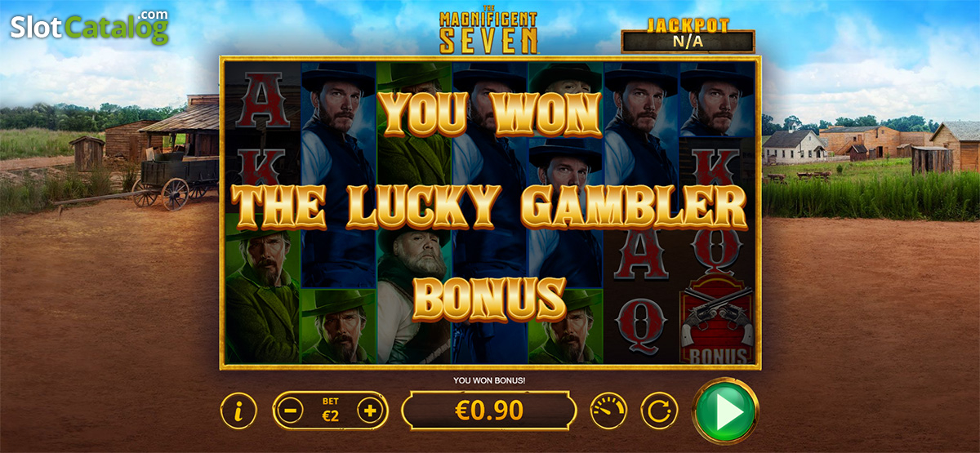The width and height of the screenshot is (980, 453).
Task: Toggle the autoplay circular arrow icon
Action: click(658, 411)
